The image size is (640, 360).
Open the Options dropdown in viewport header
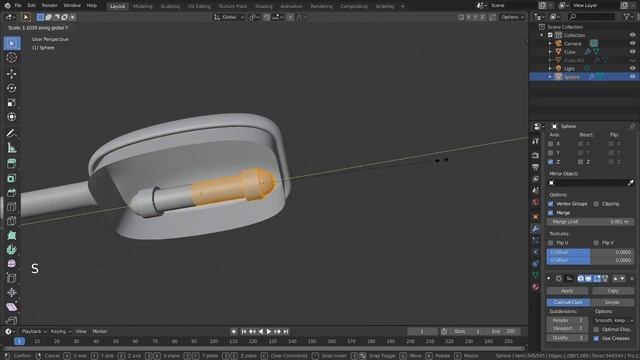pyautogui.click(x=512, y=17)
